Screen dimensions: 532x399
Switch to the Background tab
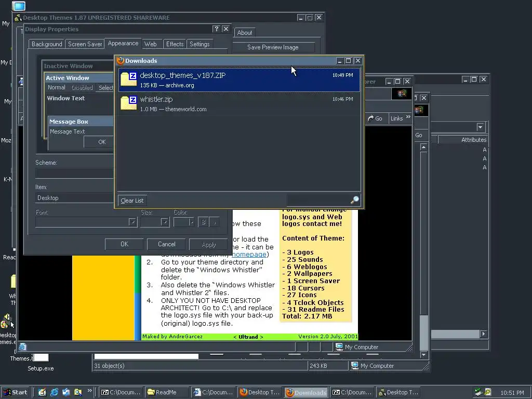point(47,44)
